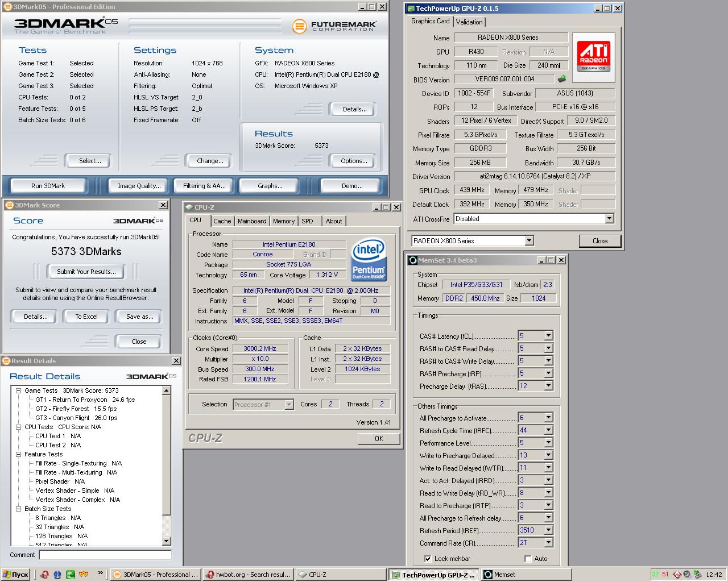Click the Write to Read Delayed (tWTR) dropdown
Image resolution: width=728 pixels, height=582 pixels.
coord(548,468)
